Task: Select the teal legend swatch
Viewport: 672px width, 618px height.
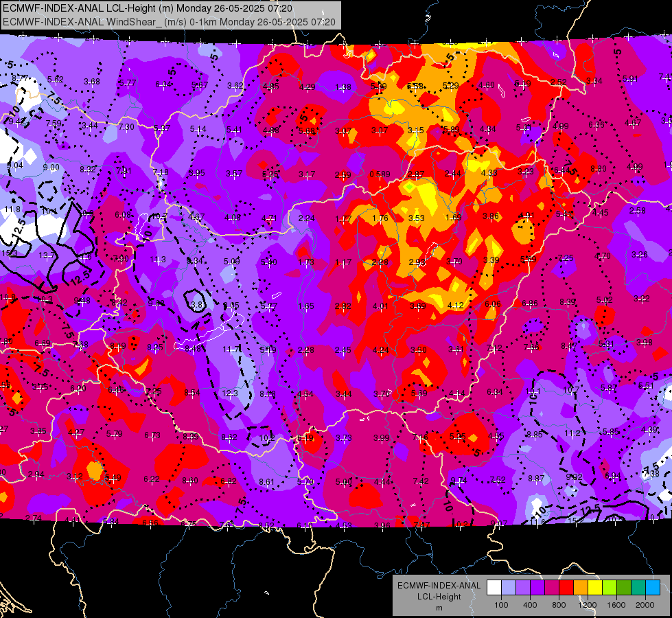Action: (x=638, y=587)
